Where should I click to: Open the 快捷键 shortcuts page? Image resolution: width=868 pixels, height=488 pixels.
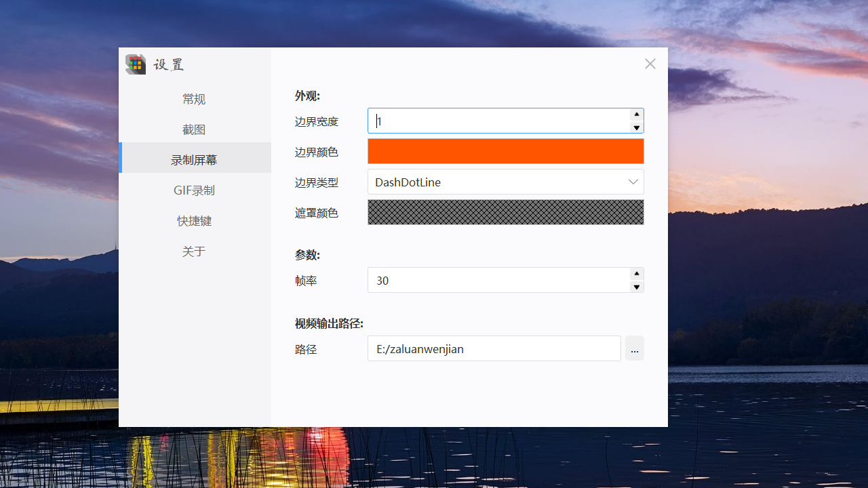click(x=194, y=220)
